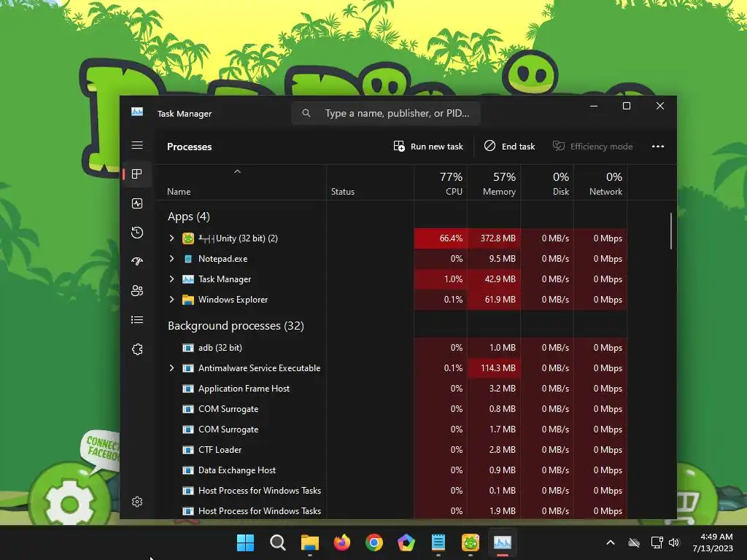Select COM Surrogate row showing 1.7 MB
Image resolution: width=747 pixels, height=560 pixels.
[391, 429]
